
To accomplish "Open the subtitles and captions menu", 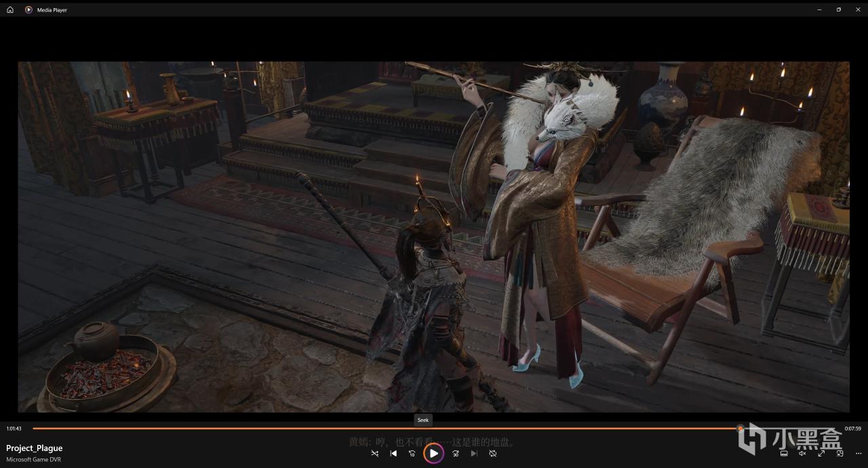I will click(784, 453).
